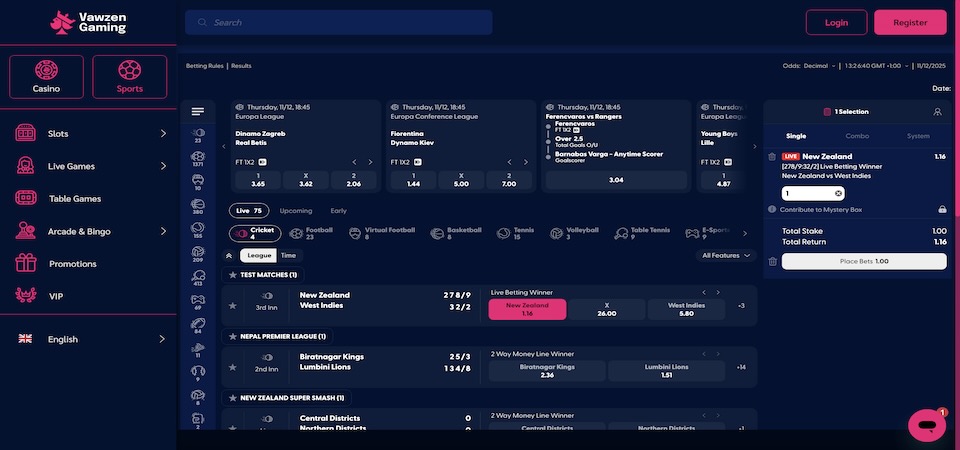
Task: Toggle the hamburger sports menu icon
Action: point(198,111)
